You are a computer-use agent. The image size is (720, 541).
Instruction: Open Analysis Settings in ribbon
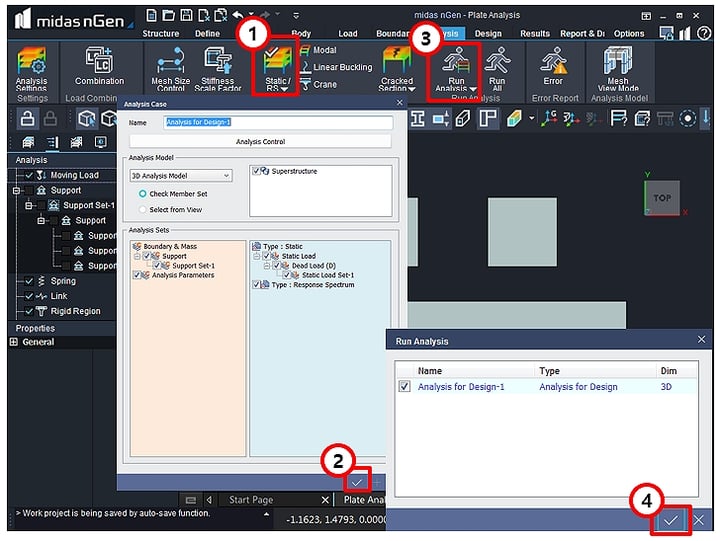point(31,69)
